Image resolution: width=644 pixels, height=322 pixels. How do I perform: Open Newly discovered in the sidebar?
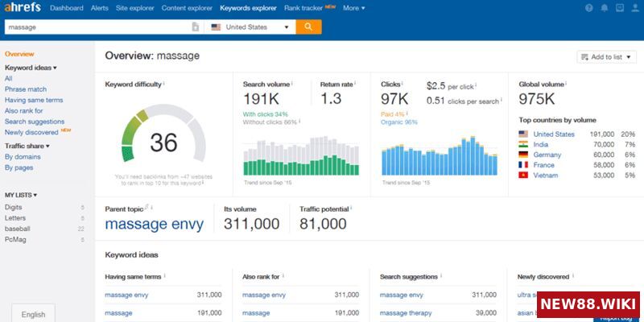click(x=31, y=132)
